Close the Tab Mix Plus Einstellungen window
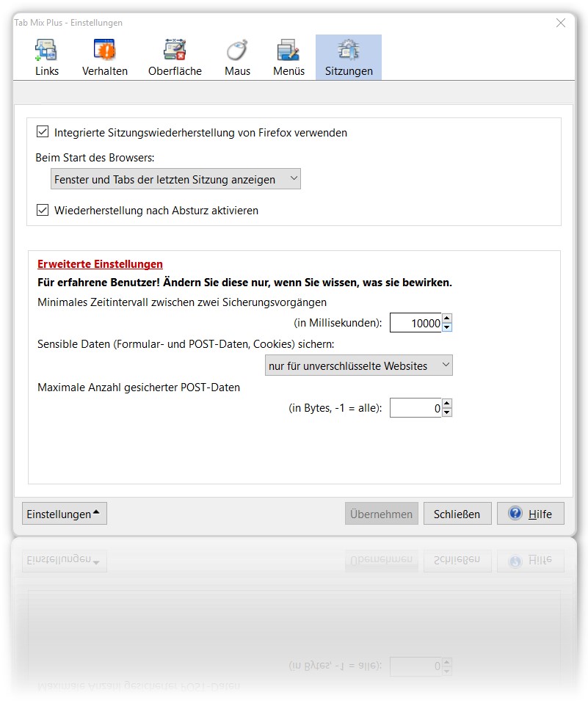 561,23
